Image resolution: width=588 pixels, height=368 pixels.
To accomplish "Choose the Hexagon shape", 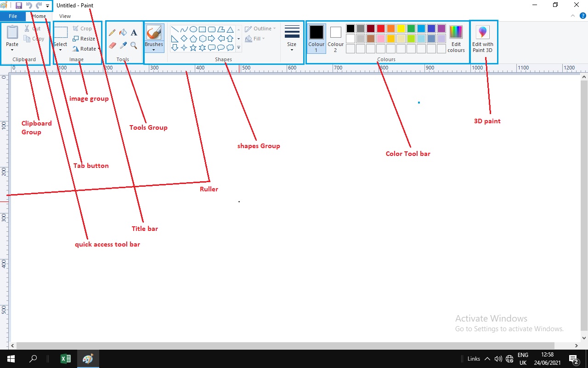I will point(203,39).
